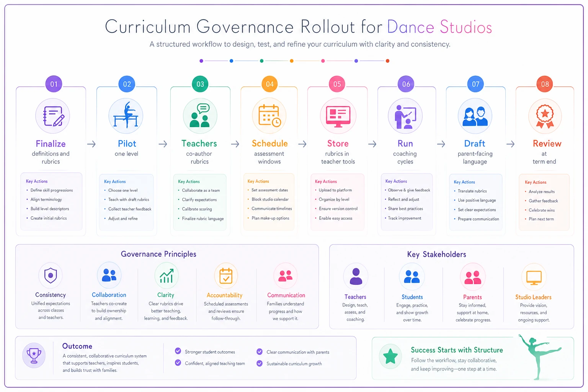Click 'Ensure version control' key action
The height and width of the screenshot is (392, 588).
coord(338,209)
